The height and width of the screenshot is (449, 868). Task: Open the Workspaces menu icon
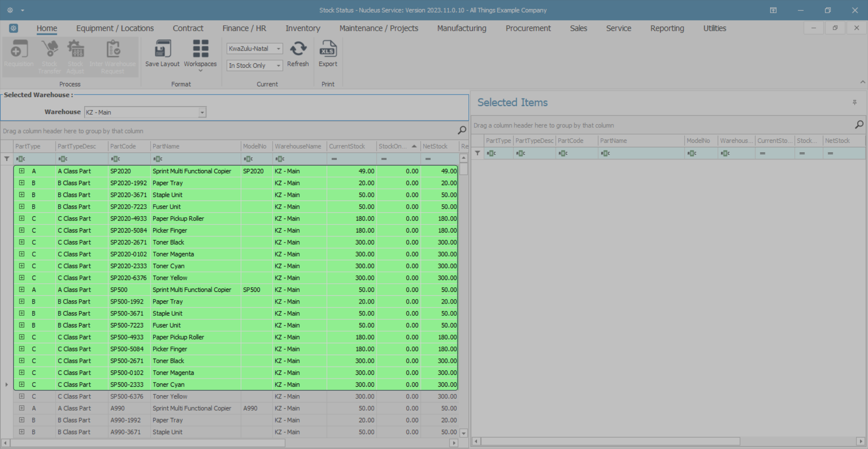[200, 49]
